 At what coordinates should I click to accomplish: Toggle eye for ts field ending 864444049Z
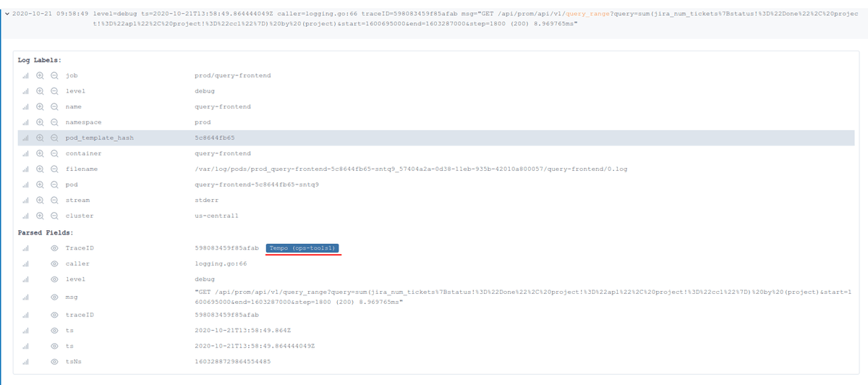click(x=54, y=346)
